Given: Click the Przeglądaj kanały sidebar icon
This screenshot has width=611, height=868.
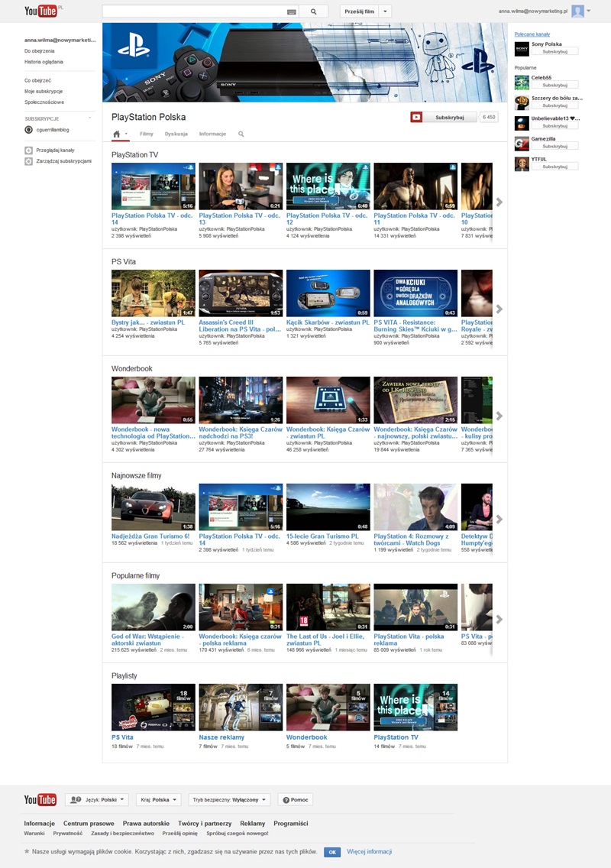Looking at the screenshot, I should click(28, 151).
